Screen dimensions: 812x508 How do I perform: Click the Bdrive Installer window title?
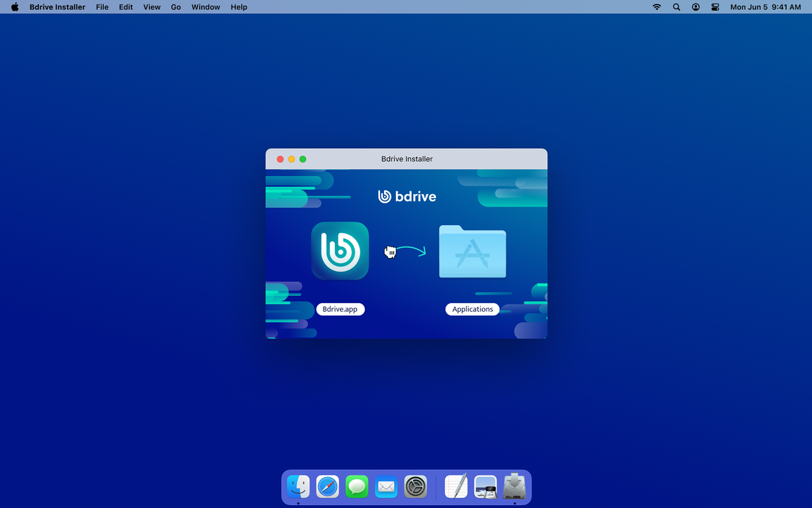point(407,159)
